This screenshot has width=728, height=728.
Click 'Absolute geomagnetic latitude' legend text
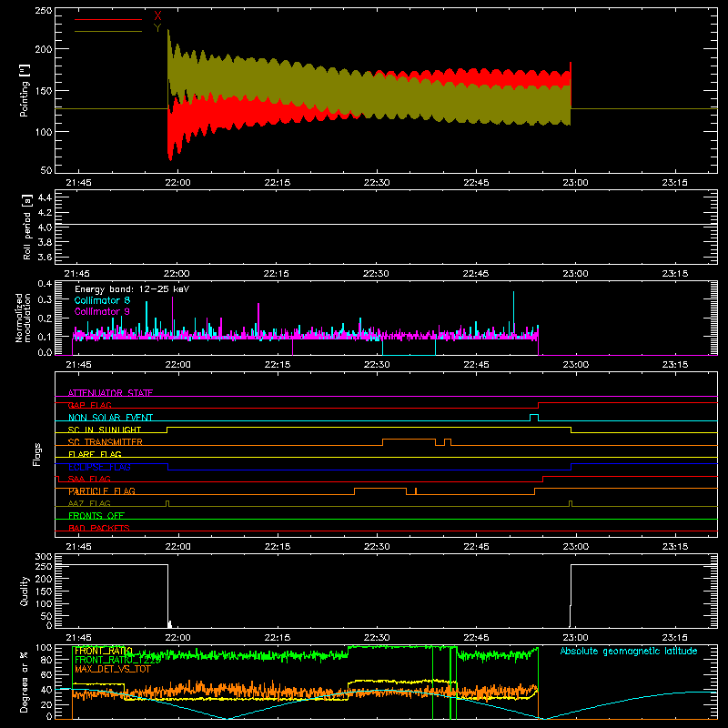[x=629, y=652]
